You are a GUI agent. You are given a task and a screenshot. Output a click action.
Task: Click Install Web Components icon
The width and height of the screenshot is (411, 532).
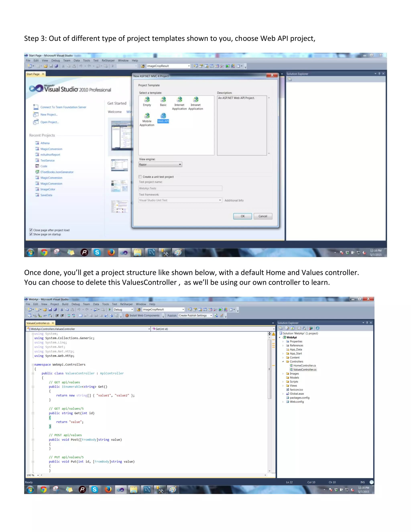pos(127,315)
